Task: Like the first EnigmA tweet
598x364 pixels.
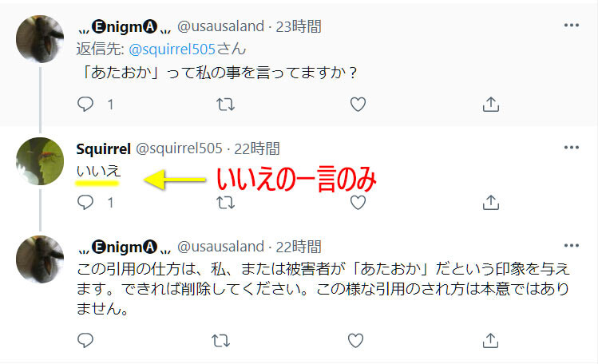Action: coord(358,104)
